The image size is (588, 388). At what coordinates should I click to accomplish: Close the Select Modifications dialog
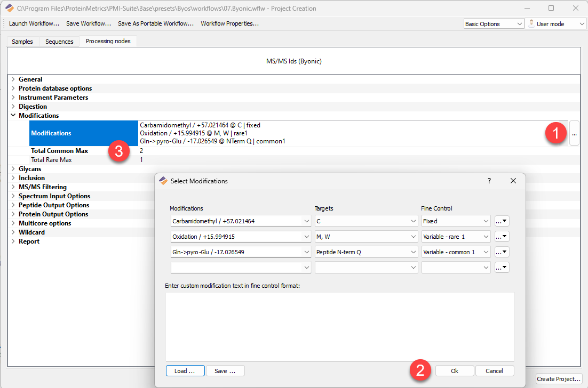click(513, 181)
